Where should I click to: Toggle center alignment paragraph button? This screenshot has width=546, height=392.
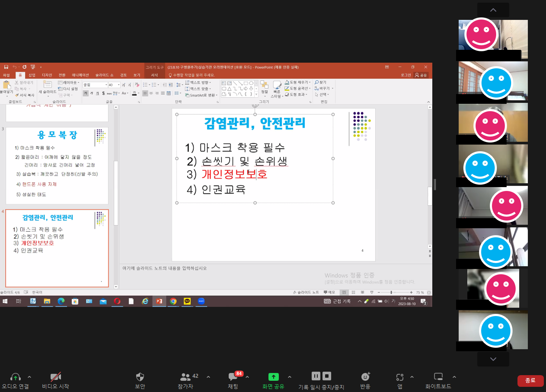pyautogui.click(x=151, y=93)
